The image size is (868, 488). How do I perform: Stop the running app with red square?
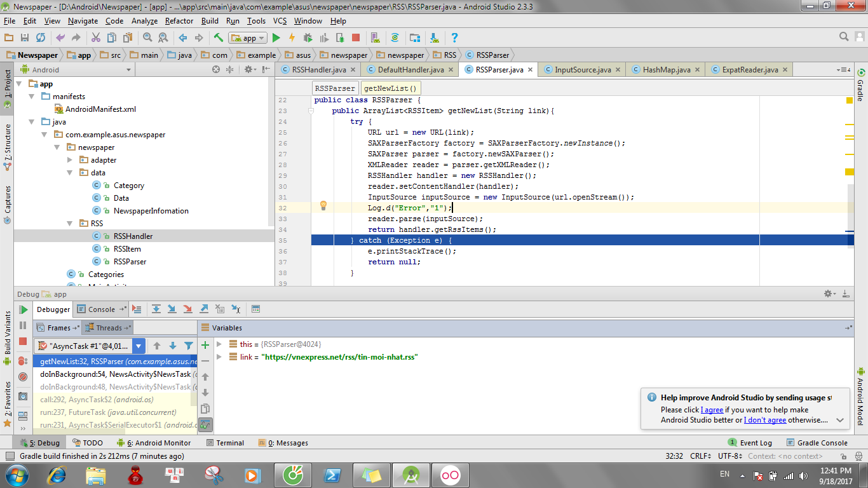tap(356, 38)
